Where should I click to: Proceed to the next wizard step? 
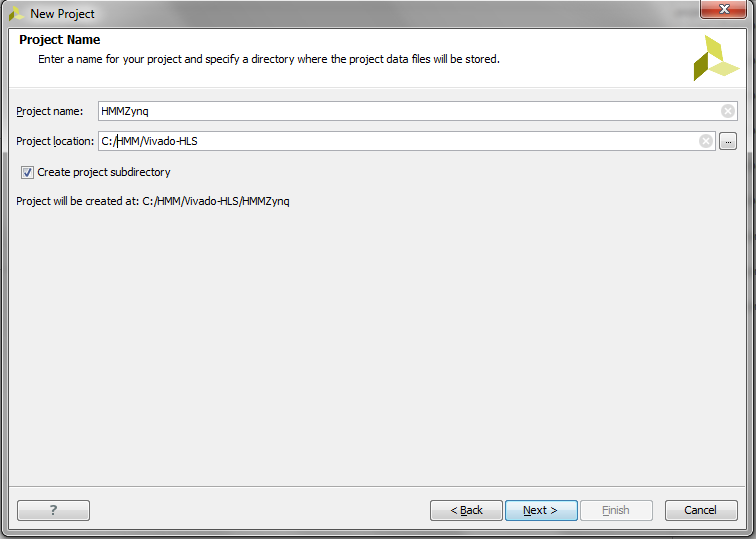[x=541, y=510]
